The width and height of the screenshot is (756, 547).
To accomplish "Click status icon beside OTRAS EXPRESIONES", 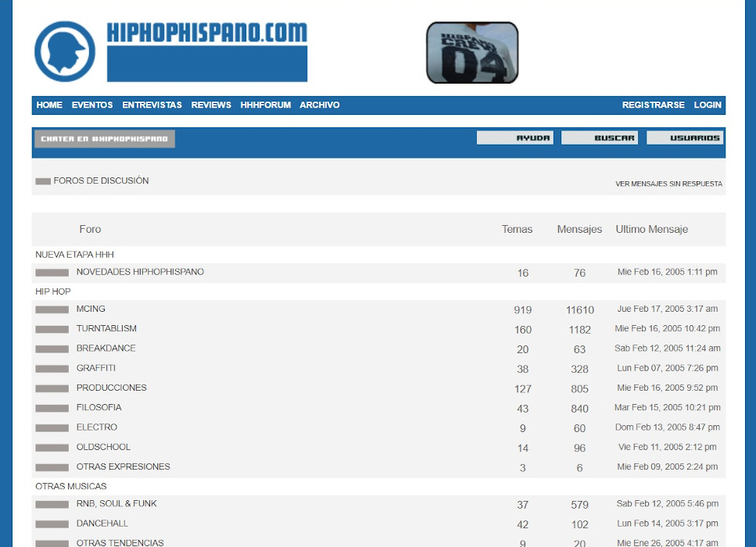I will 52,468.
